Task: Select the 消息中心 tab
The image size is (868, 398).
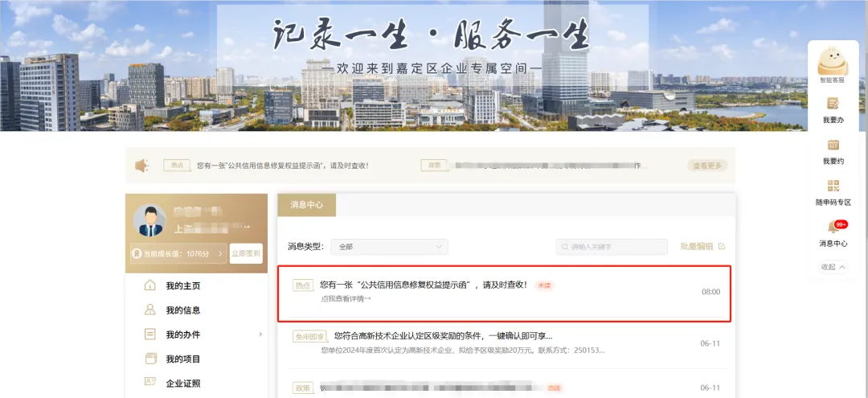Action: click(306, 205)
